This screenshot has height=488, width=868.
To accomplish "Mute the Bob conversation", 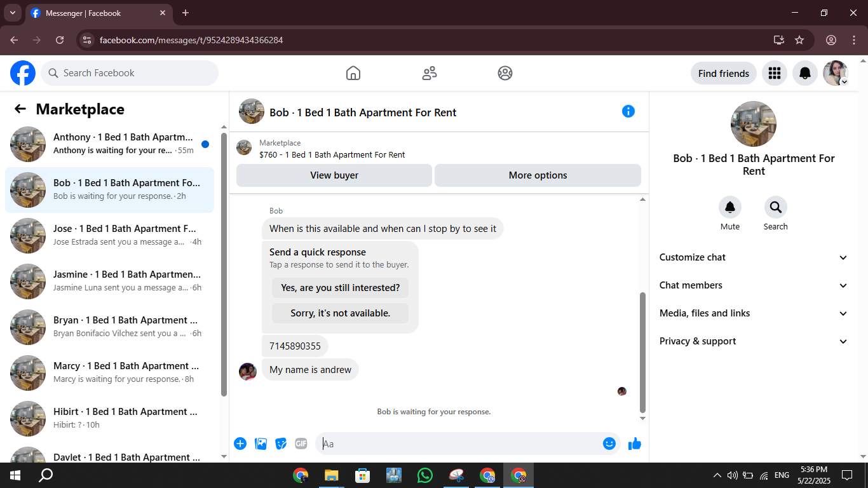I will point(730,207).
